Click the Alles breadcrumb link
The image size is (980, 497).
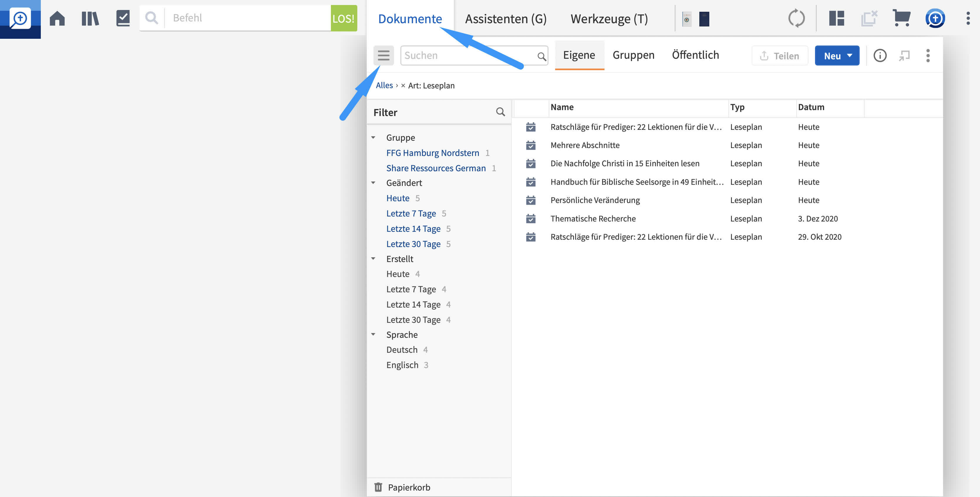384,85
